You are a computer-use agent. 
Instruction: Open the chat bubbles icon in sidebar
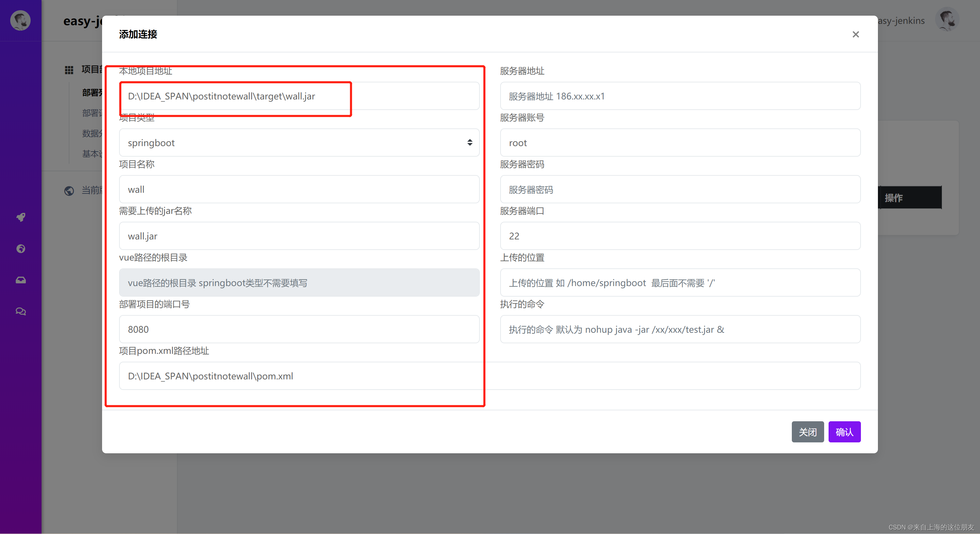[x=21, y=311]
